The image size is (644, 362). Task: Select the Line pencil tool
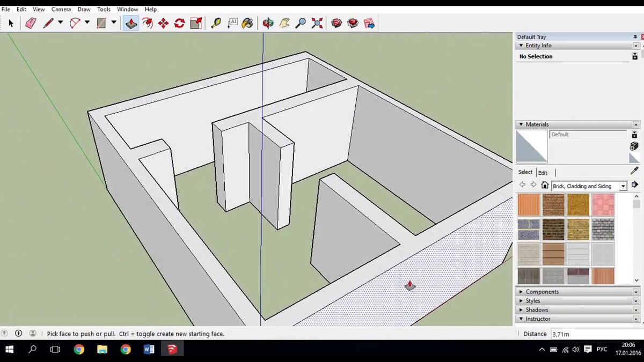point(48,23)
